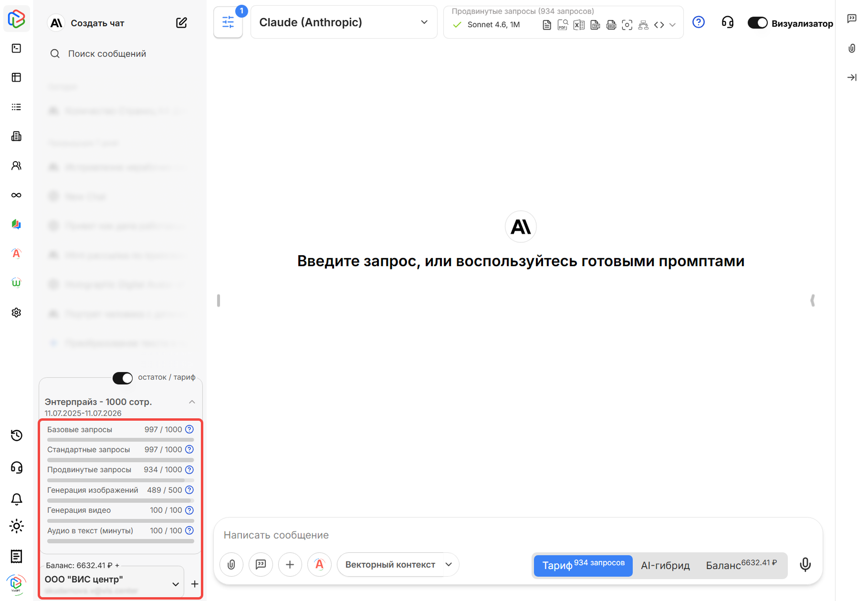Switch theme with the sun icon
The image size is (868, 601).
(x=17, y=526)
